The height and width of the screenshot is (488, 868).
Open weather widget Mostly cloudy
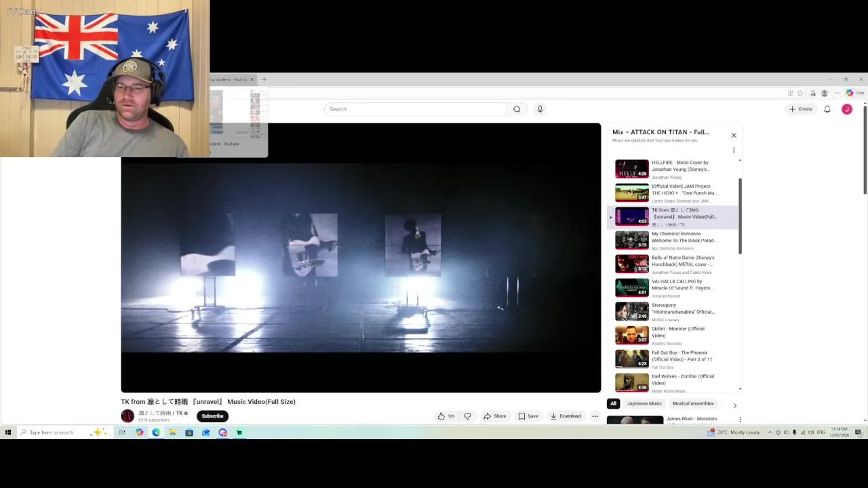click(x=734, y=432)
